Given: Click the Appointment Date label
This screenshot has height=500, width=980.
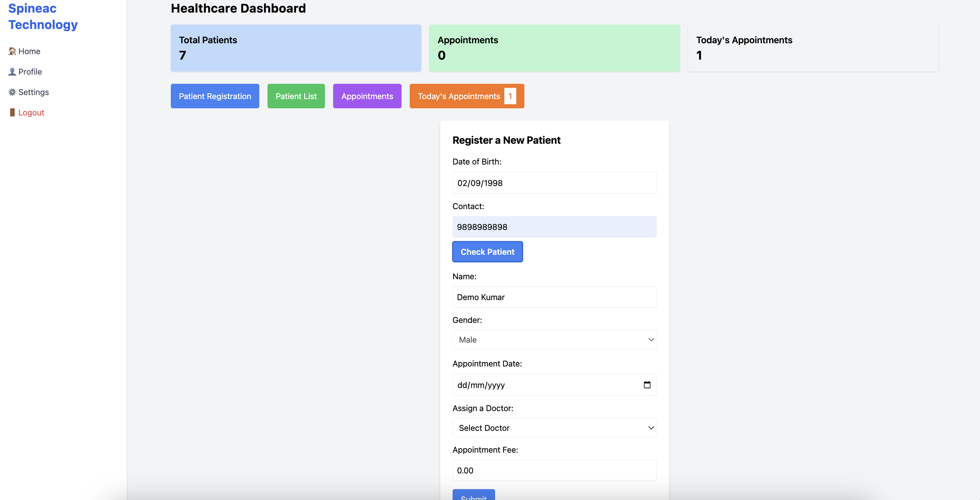Looking at the screenshot, I should pyautogui.click(x=487, y=364).
